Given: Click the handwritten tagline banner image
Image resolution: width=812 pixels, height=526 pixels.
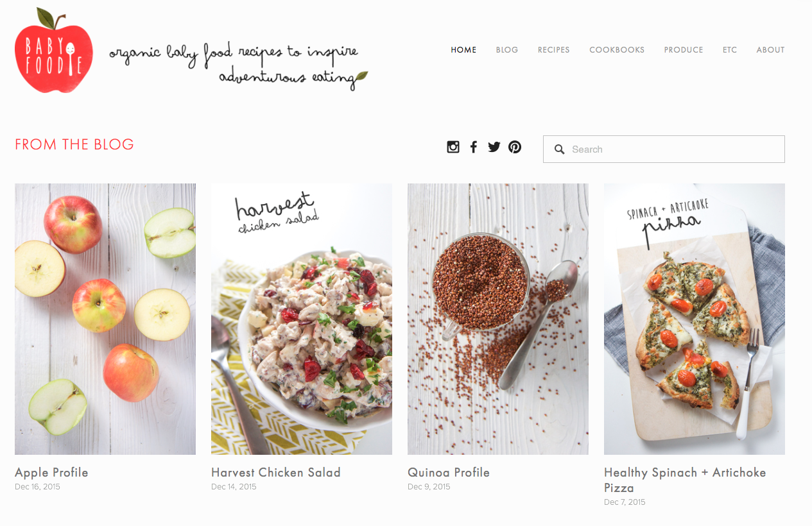Looking at the screenshot, I should [239, 67].
